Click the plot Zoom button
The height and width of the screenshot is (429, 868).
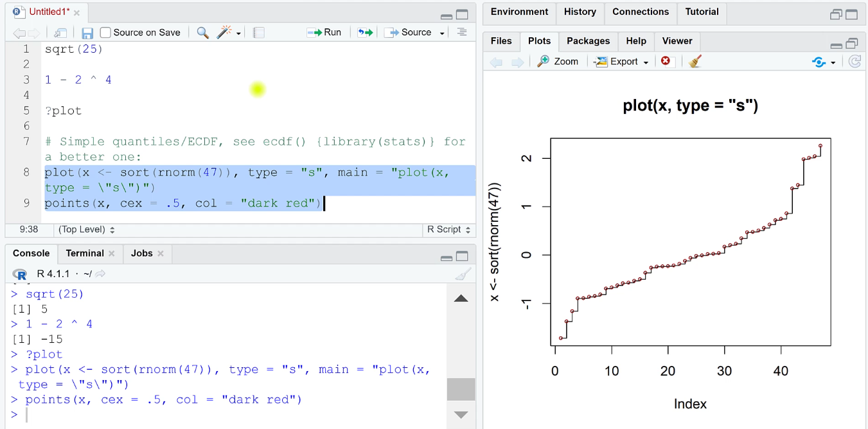(558, 62)
